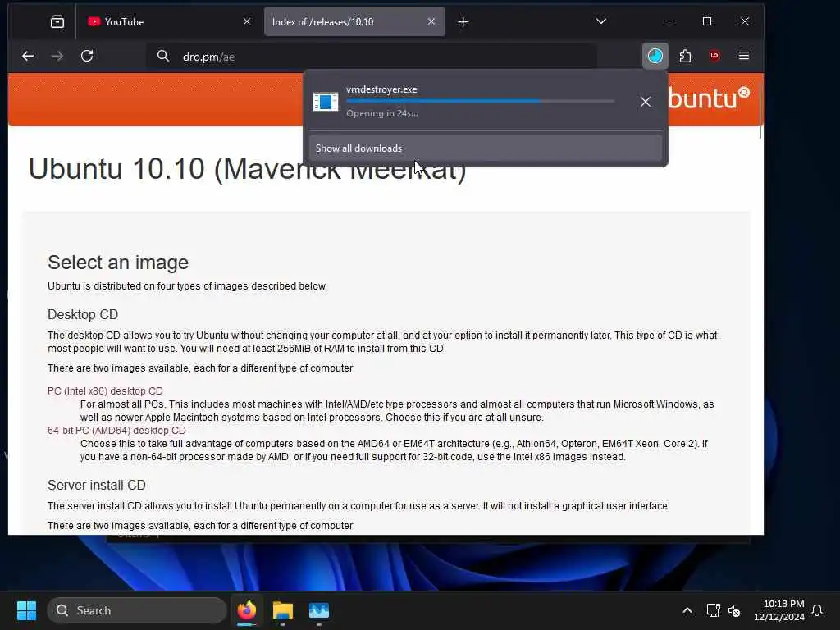Click the Firefox View icon

57,22
